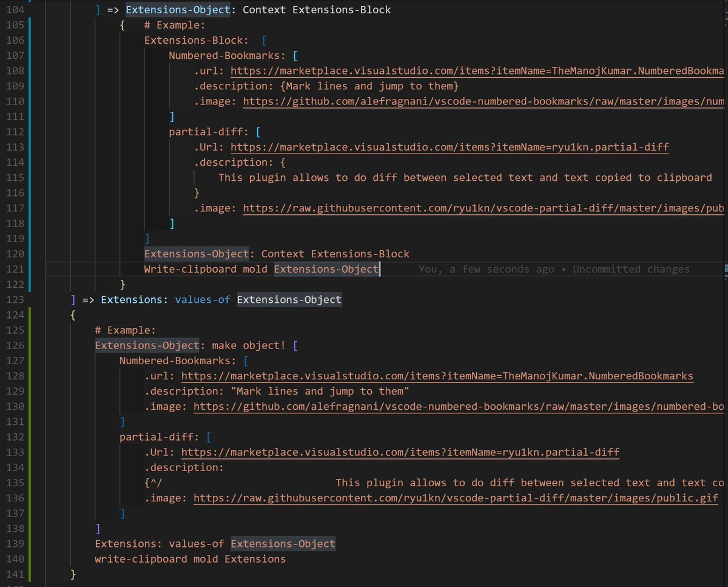This screenshot has width=728, height=587.
Task: Click '# Example:' comment on line 125
Action: point(126,330)
